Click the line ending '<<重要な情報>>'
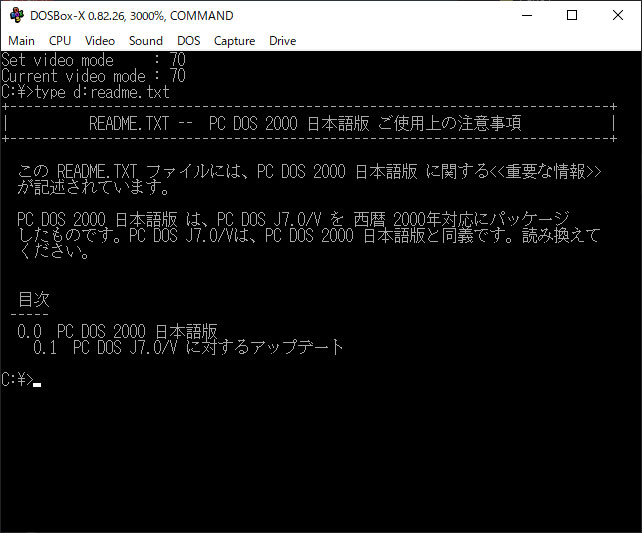 click(310, 171)
